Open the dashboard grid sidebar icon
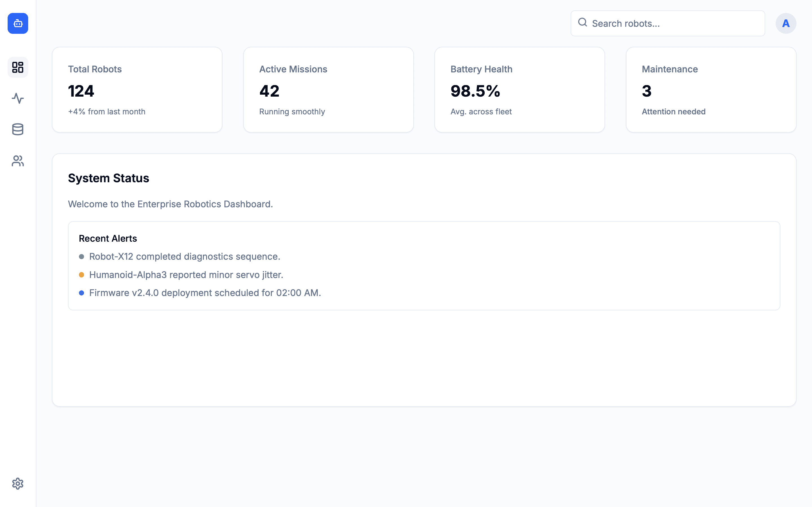 (18, 67)
